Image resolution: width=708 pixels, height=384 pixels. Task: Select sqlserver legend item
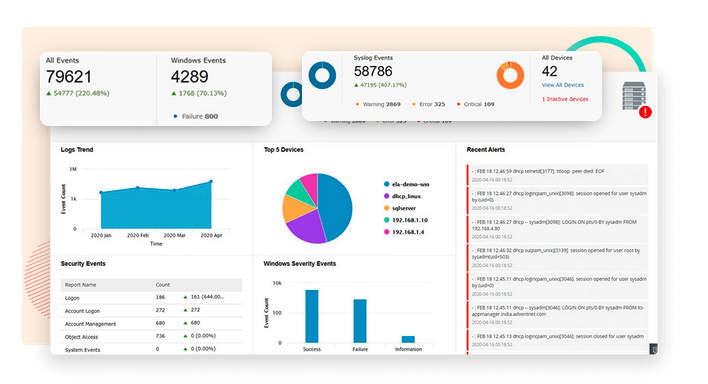coord(400,208)
